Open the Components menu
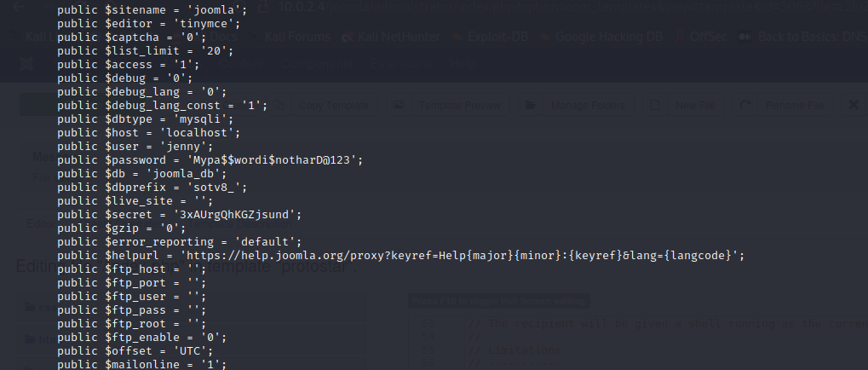The image size is (868, 370). (317, 64)
